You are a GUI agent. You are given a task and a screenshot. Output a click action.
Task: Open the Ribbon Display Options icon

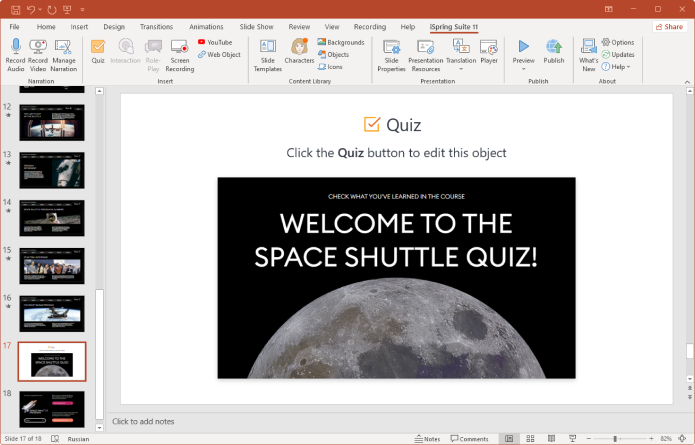click(609, 9)
